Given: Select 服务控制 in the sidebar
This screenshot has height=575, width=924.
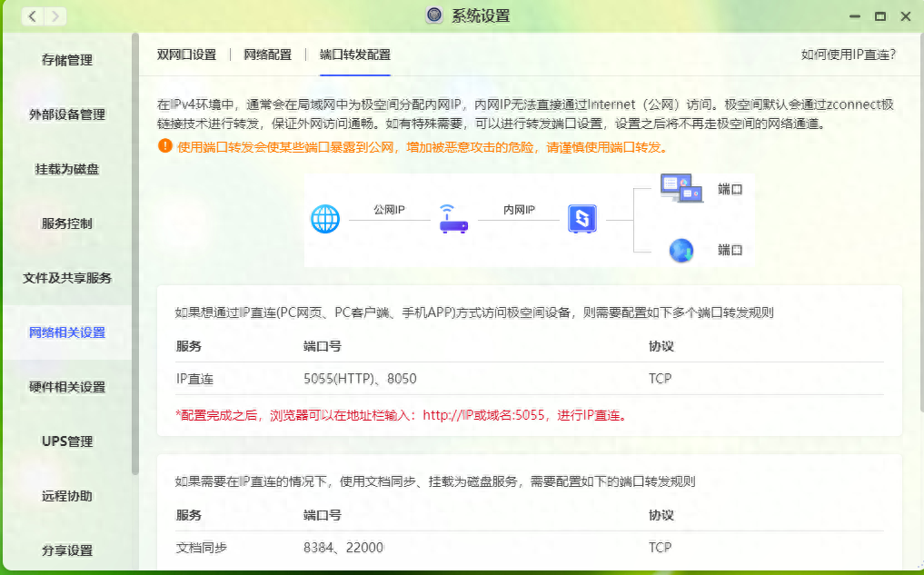Looking at the screenshot, I should pyautogui.click(x=66, y=223).
